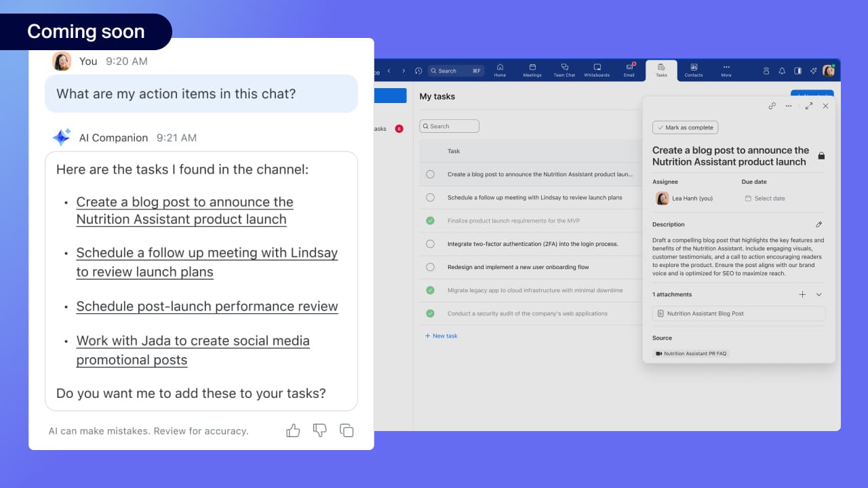Click the thumbs up feedback icon
The image size is (868, 488).
click(293, 430)
